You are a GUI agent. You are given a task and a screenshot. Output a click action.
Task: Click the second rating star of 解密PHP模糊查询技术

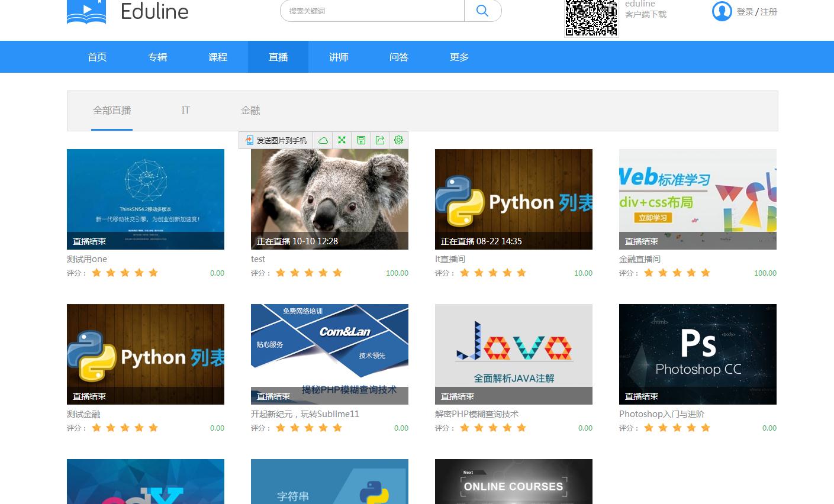pyautogui.click(x=479, y=428)
